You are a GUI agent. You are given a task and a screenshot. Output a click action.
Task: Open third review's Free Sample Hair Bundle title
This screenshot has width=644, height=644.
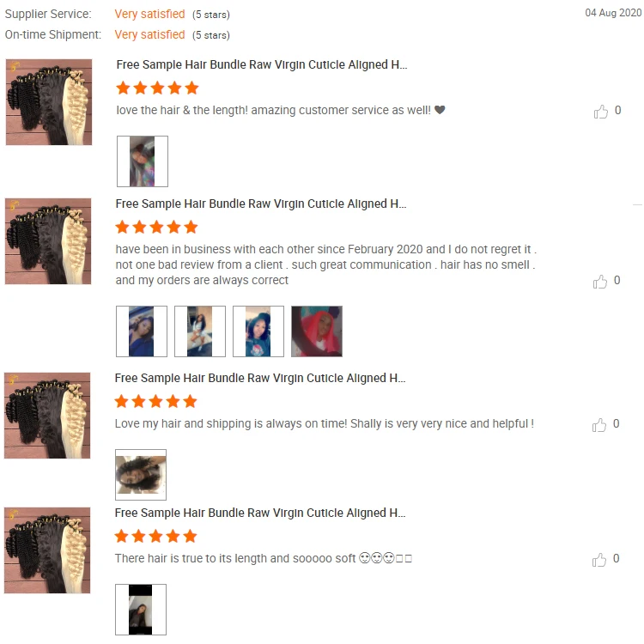(260, 379)
